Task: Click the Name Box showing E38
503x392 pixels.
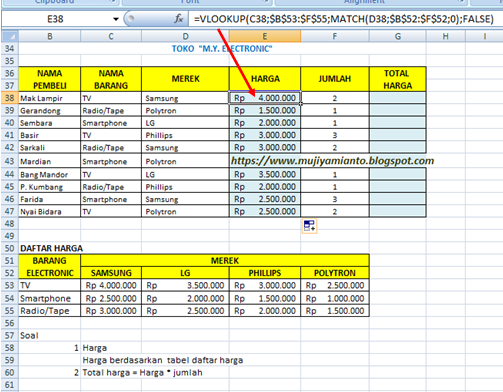Action: (x=55, y=19)
